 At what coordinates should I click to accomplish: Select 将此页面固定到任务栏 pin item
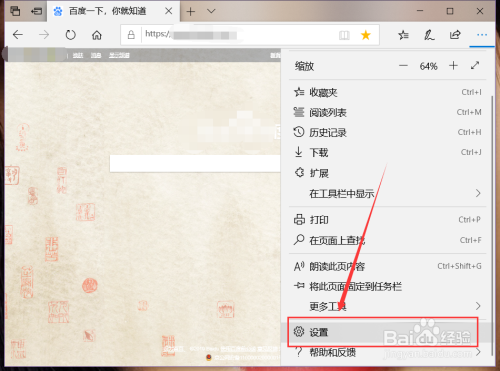388,286
